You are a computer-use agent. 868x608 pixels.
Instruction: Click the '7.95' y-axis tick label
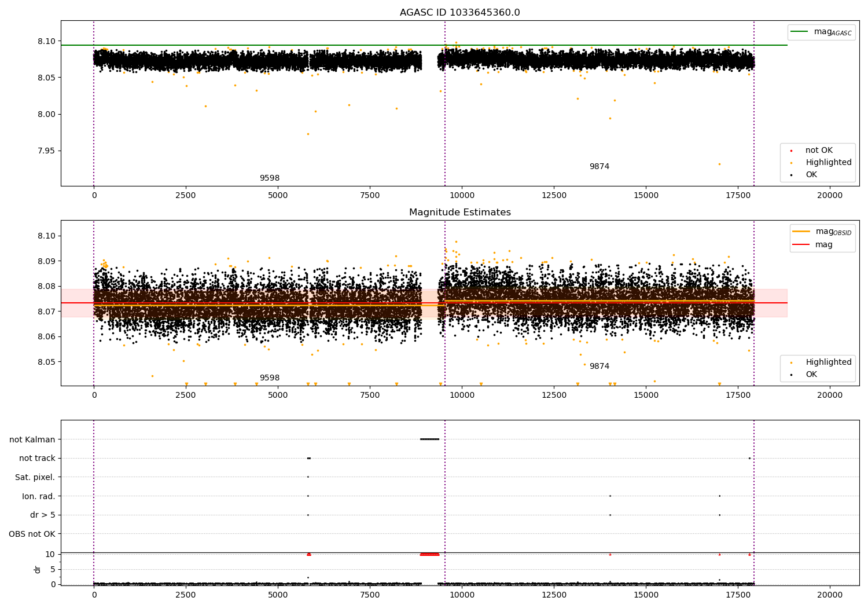coord(46,151)
